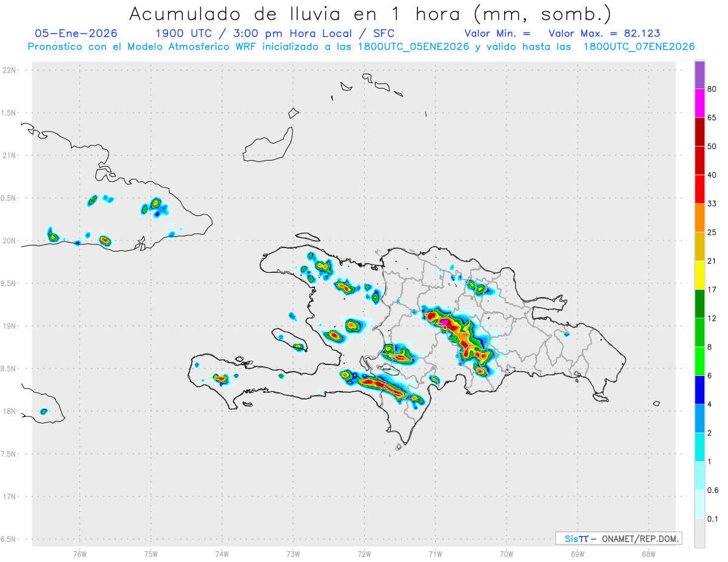Viewport: 728px width, 562px height.
Task: Click the date label '05-Ene-2026'
Action: [x=76, y=33]
